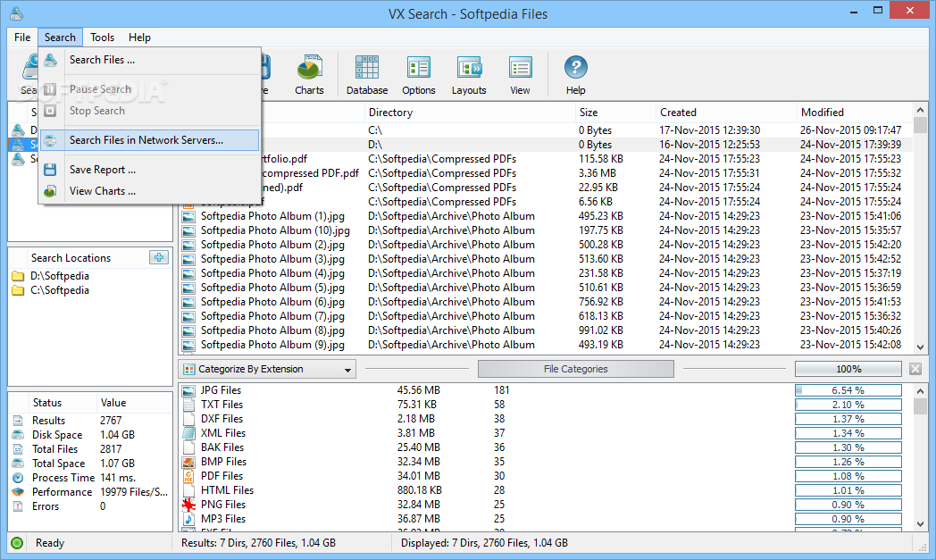This screenshot has height=560, width=936.
Task: Open the Layouts toolbar button
Action: [469, 75]
